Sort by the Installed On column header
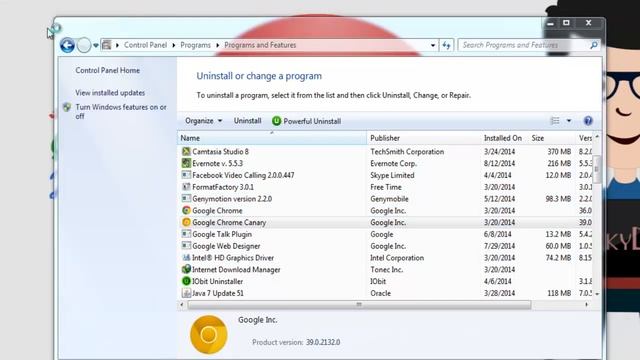 pyautogui.click(x=504, y=138)
